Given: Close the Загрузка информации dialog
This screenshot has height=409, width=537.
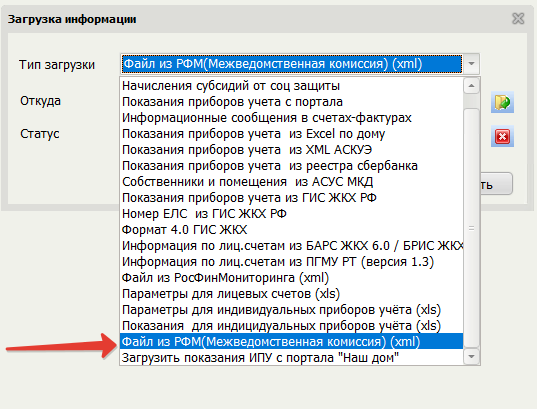Looking at the screenshot, I should [518, 18].
